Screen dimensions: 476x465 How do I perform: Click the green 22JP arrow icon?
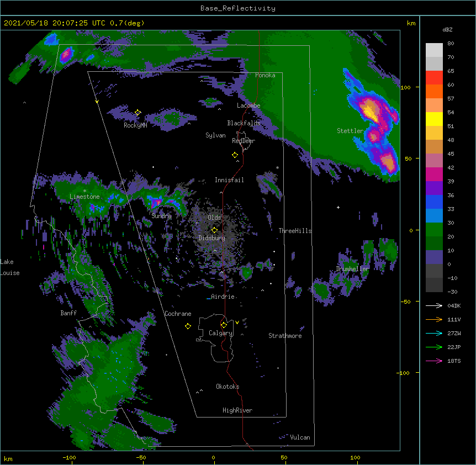tap(434, 347)
